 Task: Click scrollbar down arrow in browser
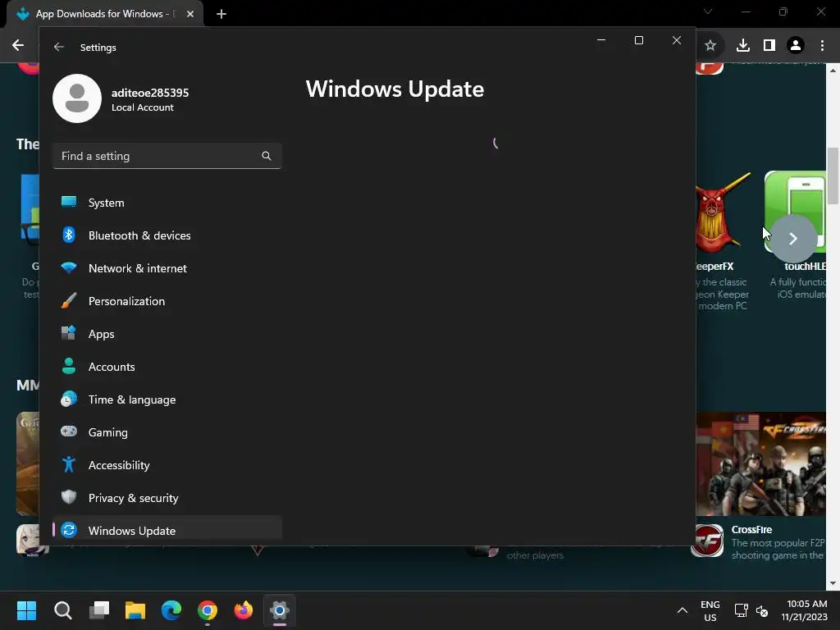(833, 583)
